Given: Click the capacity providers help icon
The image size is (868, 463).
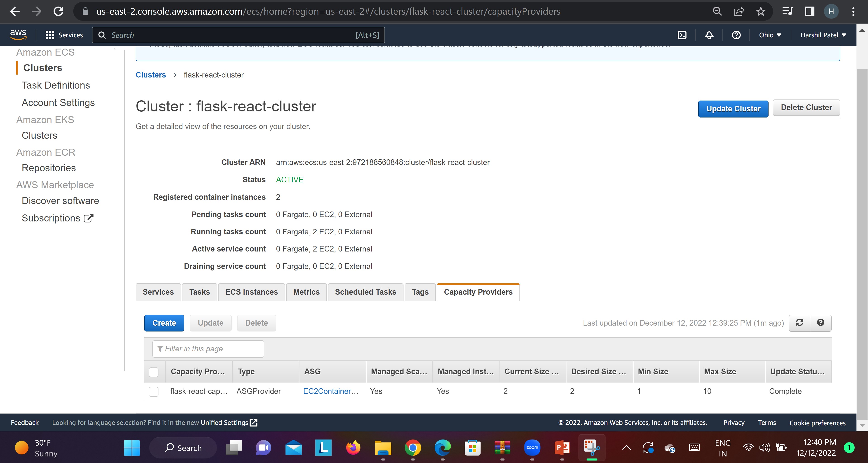Looking at the screenshot, I should point(821,323).
